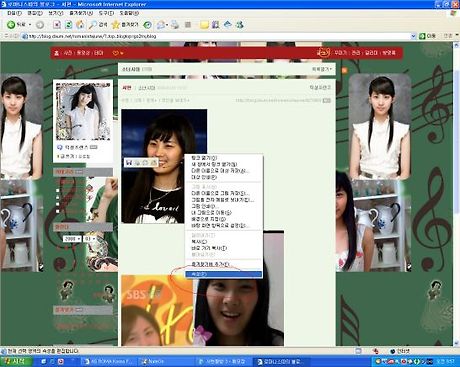Select Set as Background in context menu
Viewport: 460px width, 367px height.
click(x=223, y=219)
